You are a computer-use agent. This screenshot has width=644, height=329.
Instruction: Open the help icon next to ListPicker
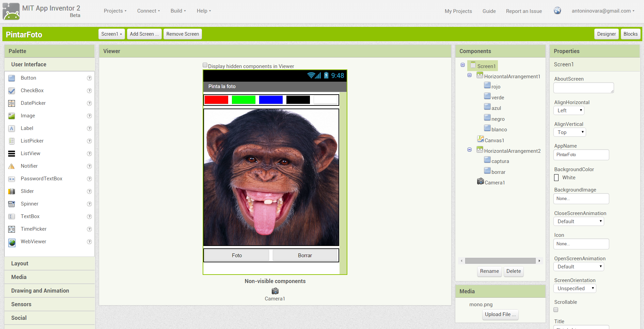[x=89, y=141]
